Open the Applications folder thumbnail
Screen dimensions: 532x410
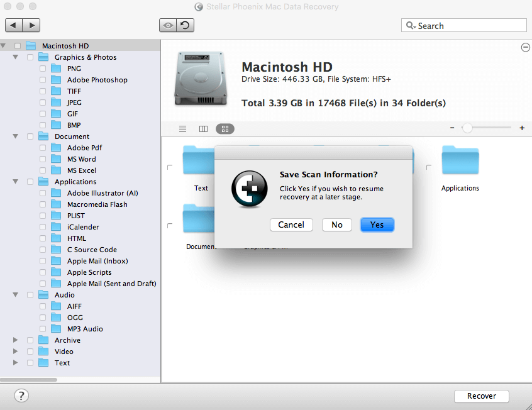[x=460, y=160]
